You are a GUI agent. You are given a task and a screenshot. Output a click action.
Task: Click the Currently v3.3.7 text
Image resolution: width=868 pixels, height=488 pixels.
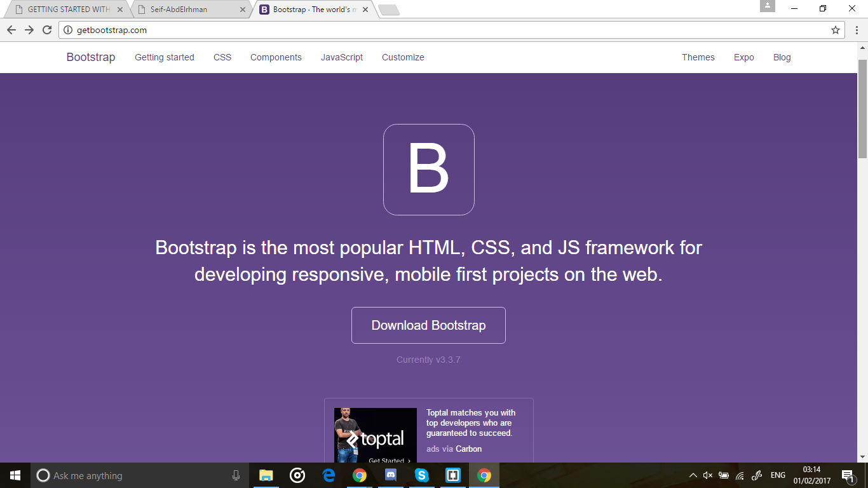pos(428,360)
